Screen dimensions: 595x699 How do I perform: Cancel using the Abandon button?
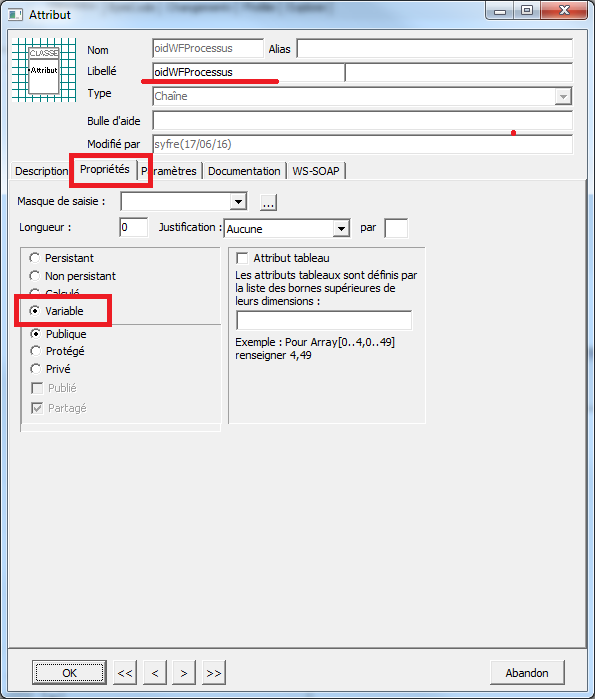coord(527,673)
